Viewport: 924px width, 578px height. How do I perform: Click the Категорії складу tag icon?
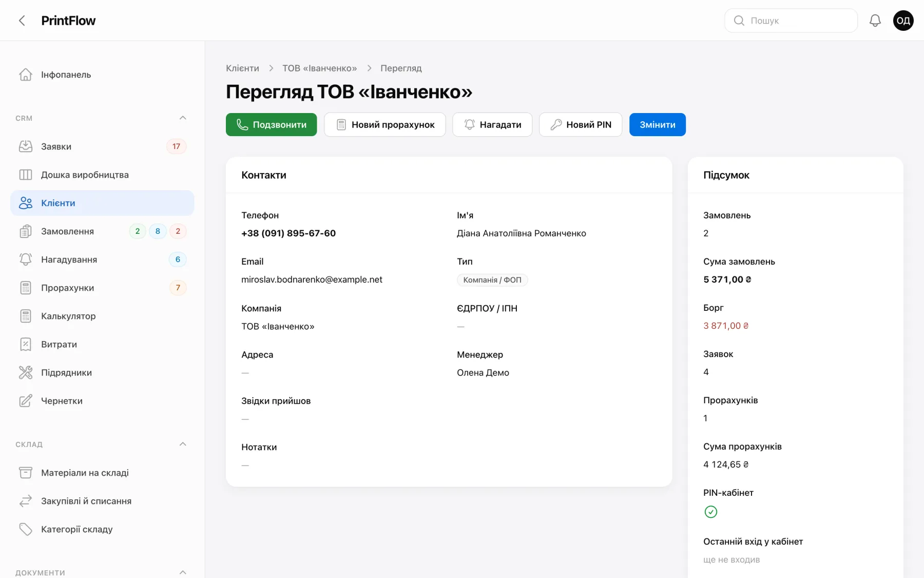pyautogui.click(x=26, y=529)
